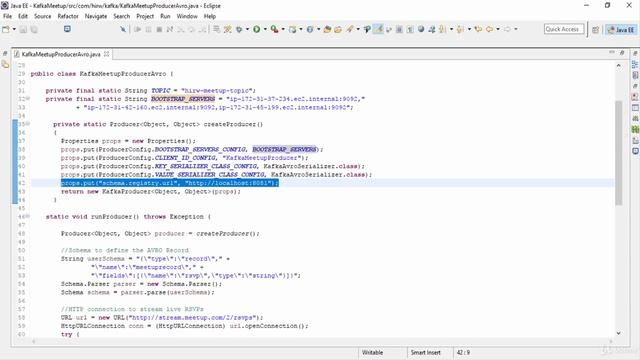The height and width of the screenshot is (360, 640).
Task: Click the Save All toolbar icon
Action: (x=34, y=29)
